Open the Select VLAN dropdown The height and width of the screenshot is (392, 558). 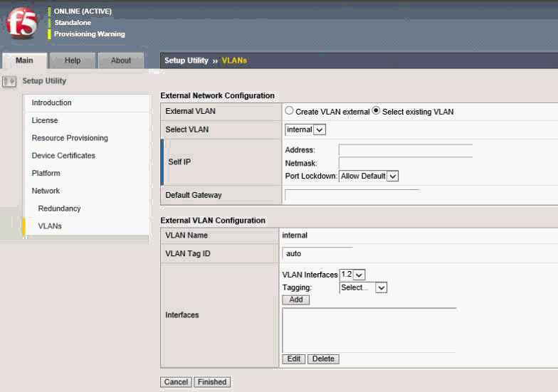click(x=305, y=129)
